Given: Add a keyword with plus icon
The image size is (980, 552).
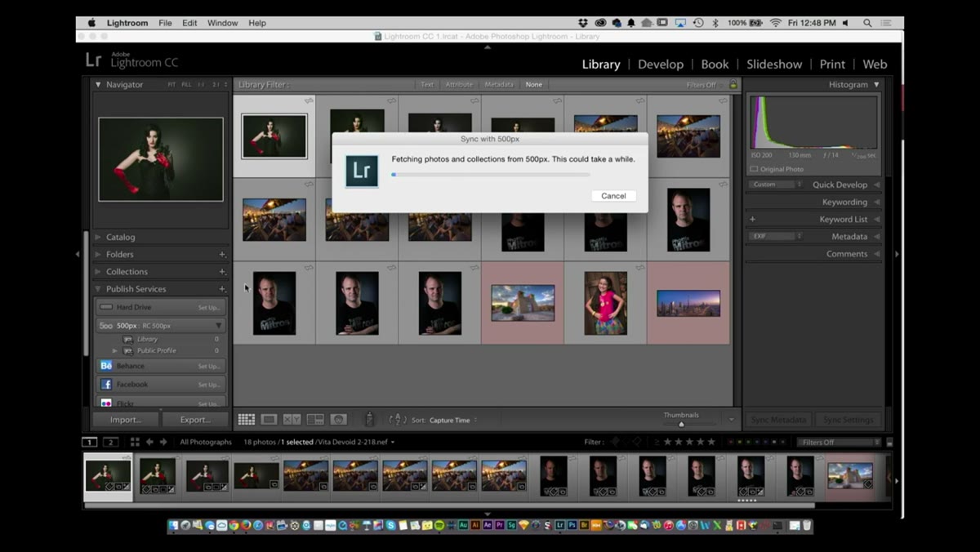Looking at the screenshot, I should pyautogui.click(x=752, y=219).
